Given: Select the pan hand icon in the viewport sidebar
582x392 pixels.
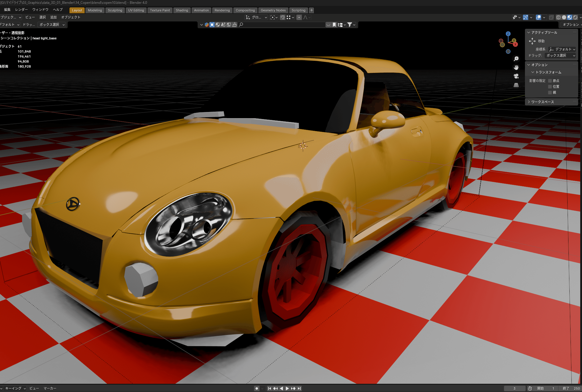Looking at the screenshot, I should [x=516, y=67].
